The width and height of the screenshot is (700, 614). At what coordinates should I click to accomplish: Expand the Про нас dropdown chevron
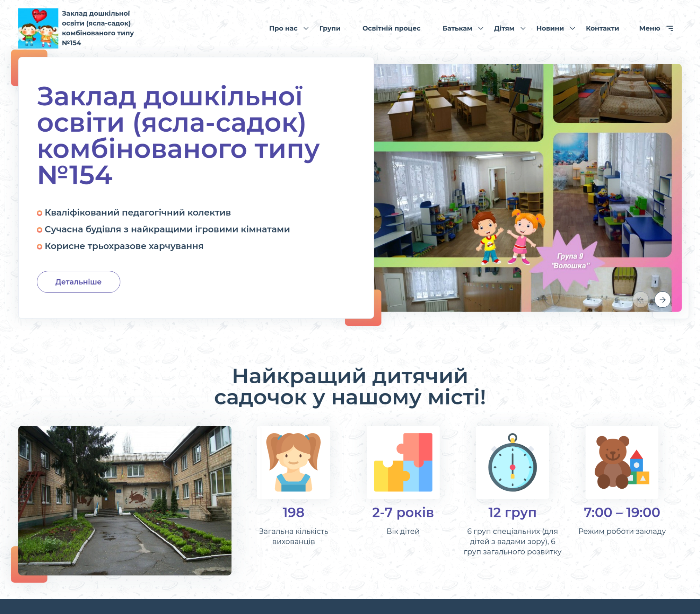click(x=306, y=28)
